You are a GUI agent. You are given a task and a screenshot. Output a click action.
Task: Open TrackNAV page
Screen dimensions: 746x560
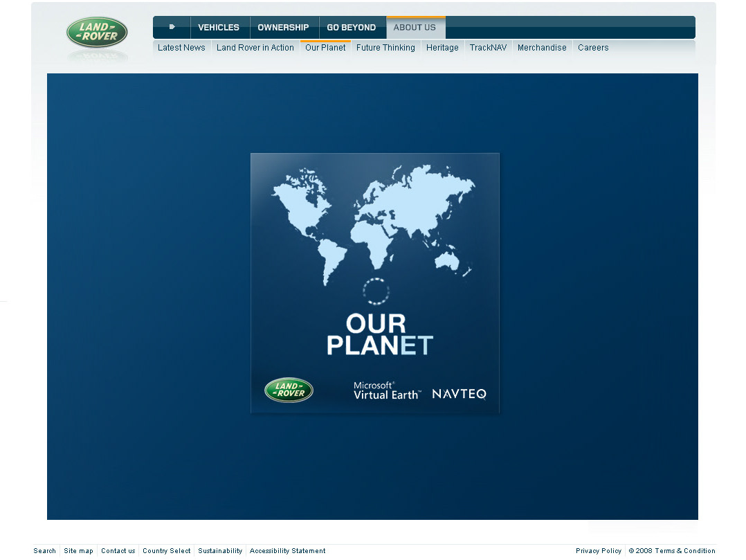click(488, 48)
